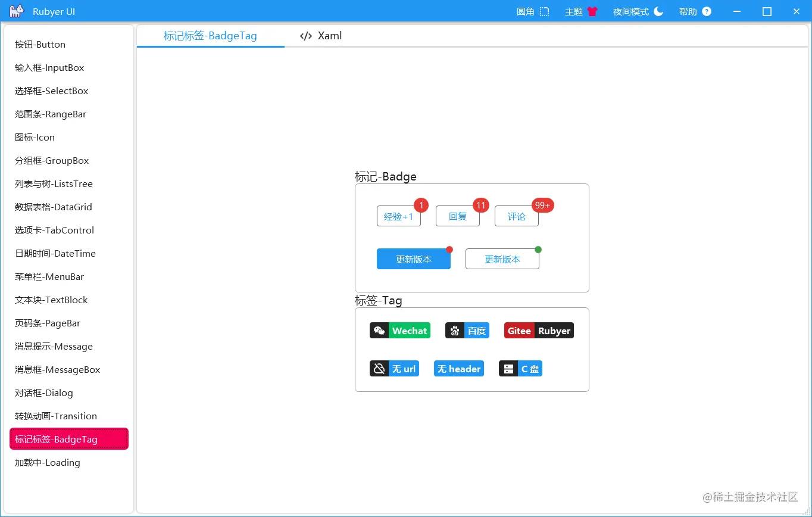
Task: Click the 评论 button with 99+ badge
Action: tap(516, 216)
